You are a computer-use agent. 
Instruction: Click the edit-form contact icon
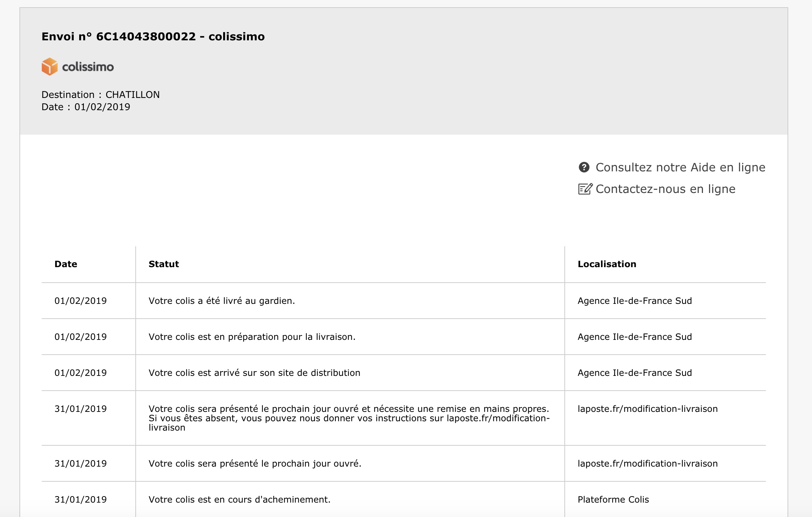tap(585, 189)
